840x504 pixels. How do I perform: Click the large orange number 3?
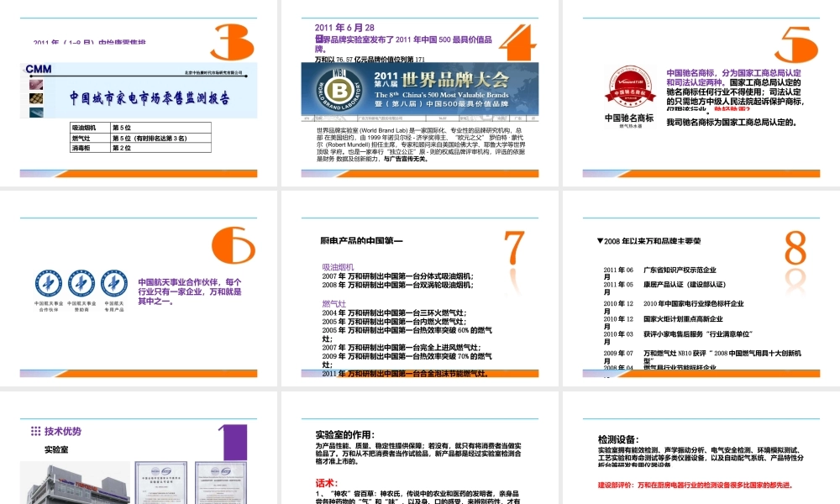pos(233,42)
